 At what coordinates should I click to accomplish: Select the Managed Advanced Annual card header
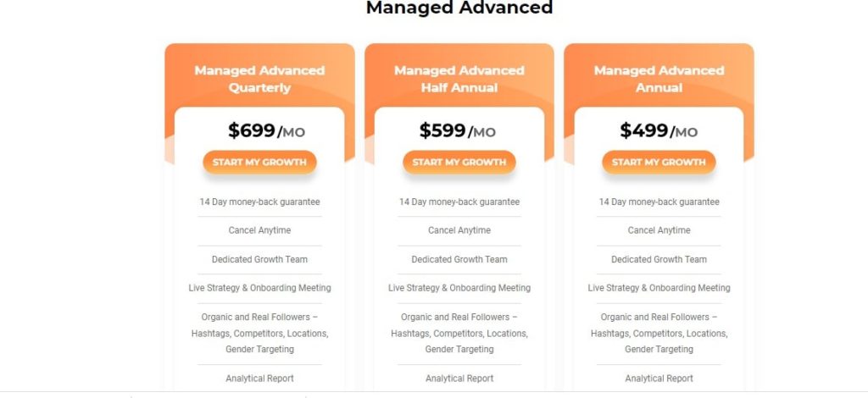pos(659,79)
